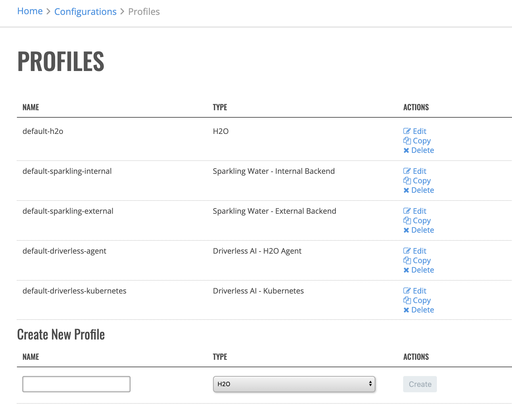Click the H2O type cell for default-h2o
The height and width of the screenshot is (420, 512).
(x=221, y=131)
